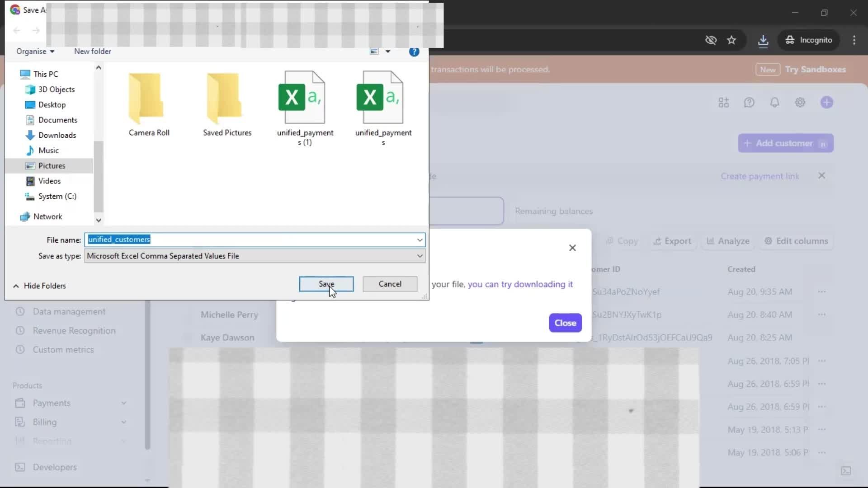The image size is (868, 488).
Task: Collapse folders using Hide Folders toggle
Action: click(x=39, y=286)
